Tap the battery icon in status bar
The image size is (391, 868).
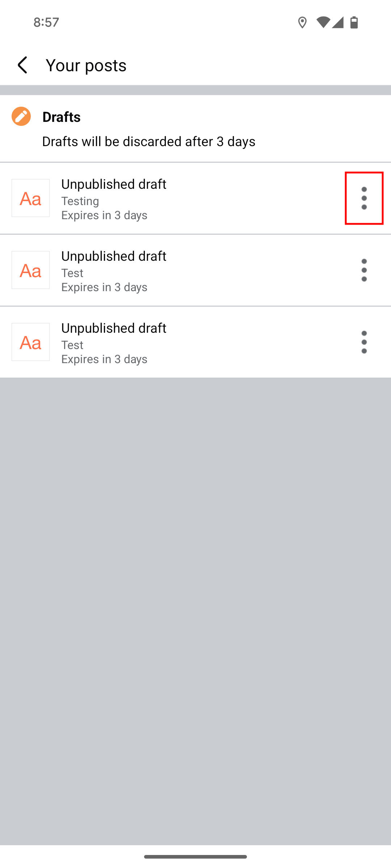click(354, 22)
